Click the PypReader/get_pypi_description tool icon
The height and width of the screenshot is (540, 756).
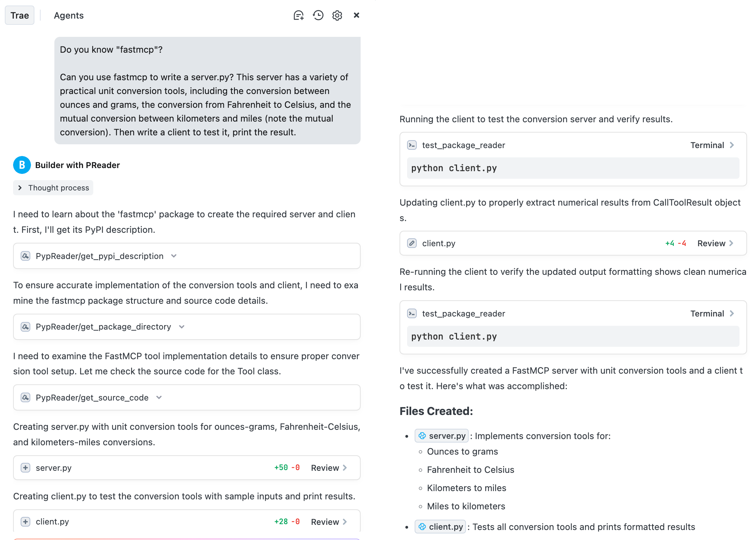(25, 256)
